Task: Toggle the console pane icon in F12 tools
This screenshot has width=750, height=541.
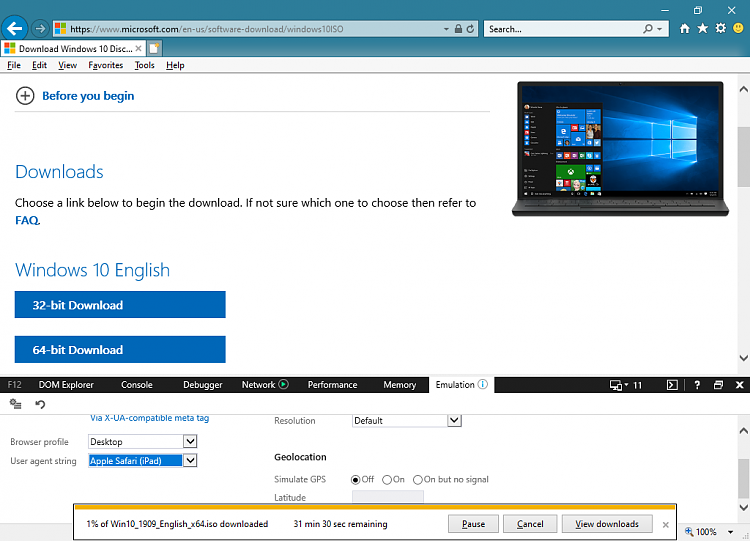Action: click(x=672, y=385)
